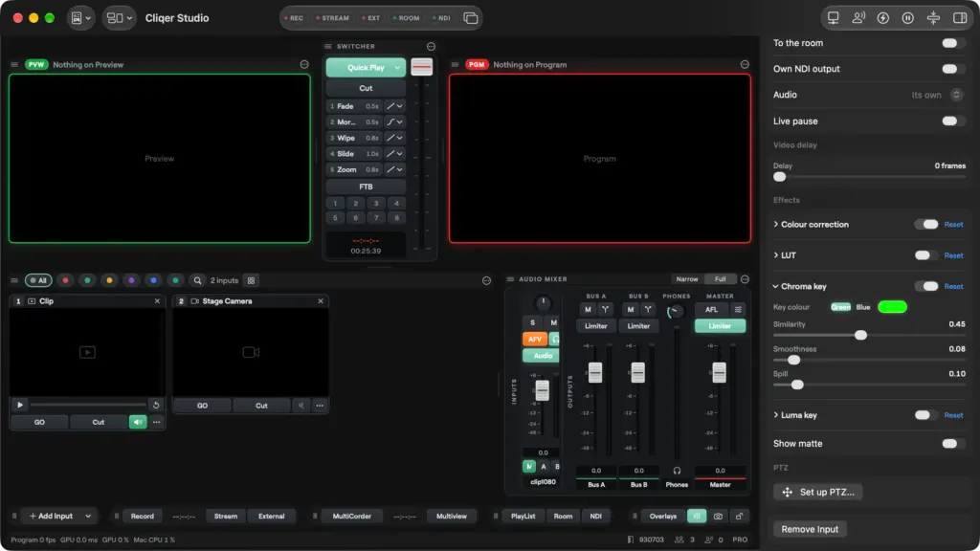Toggle the Chroma key switch

coord(927,286)
